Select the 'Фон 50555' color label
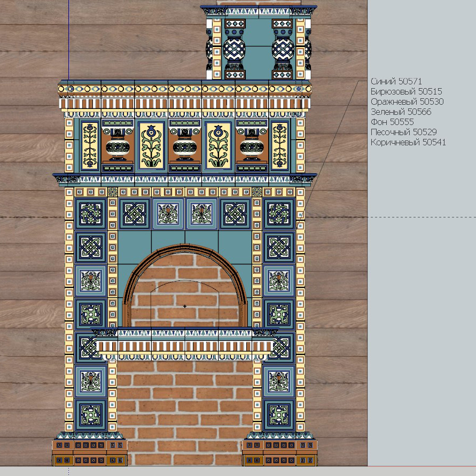Screen dimensions: 476x476 point(392,122)
